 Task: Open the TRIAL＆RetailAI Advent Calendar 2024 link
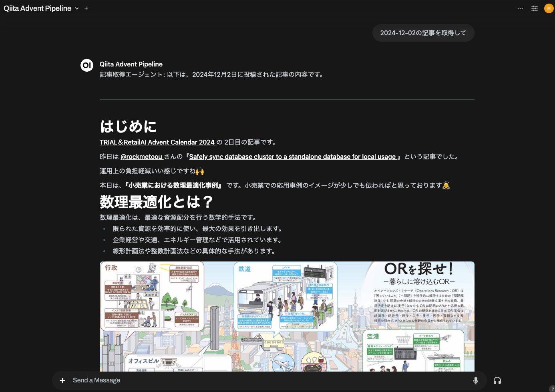point(157,142)
